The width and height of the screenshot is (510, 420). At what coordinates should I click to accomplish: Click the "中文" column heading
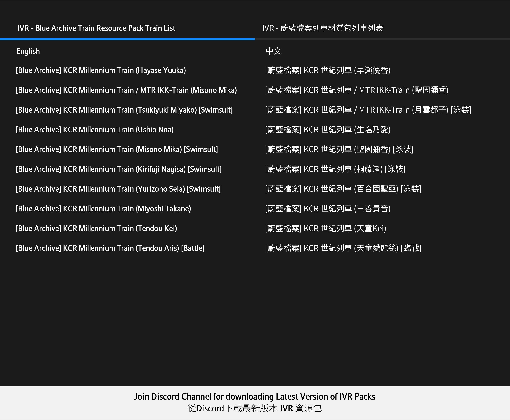[x=274, y=51]
